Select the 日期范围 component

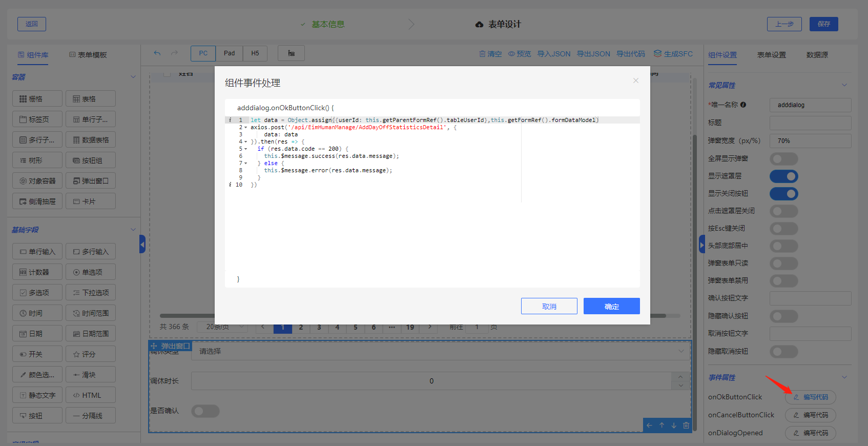91,333
